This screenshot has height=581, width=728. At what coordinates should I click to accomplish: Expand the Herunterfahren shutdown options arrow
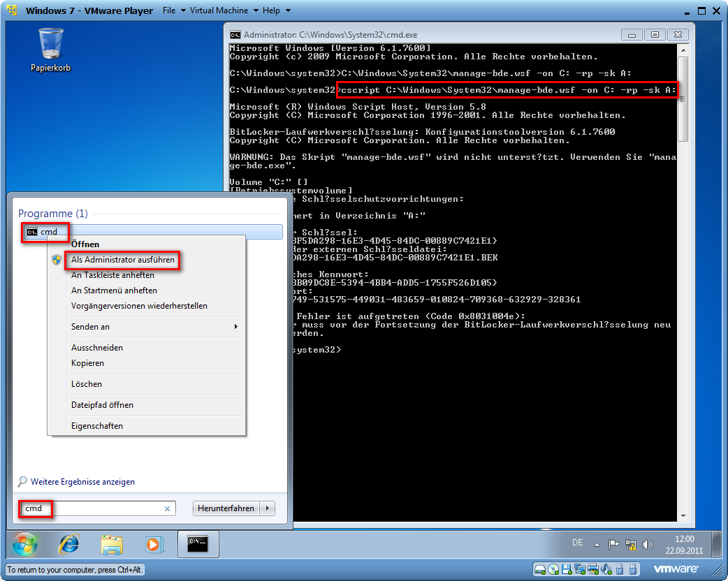click(268, 508)
